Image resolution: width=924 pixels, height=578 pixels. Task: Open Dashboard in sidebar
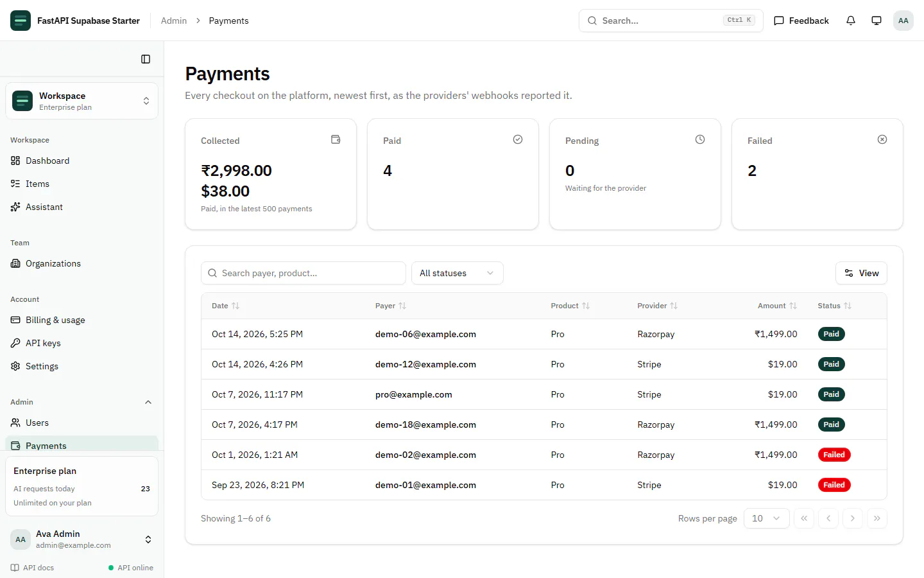tap(81, 161)
